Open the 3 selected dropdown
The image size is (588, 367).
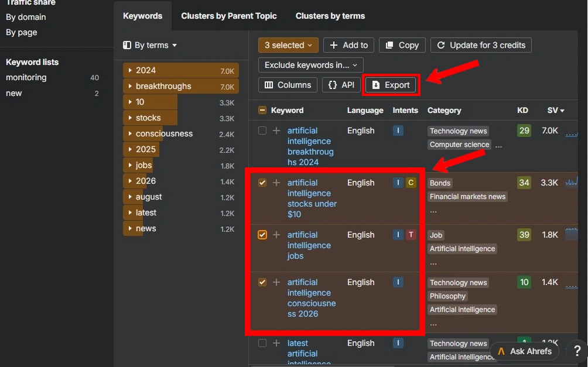coord(288,45)
